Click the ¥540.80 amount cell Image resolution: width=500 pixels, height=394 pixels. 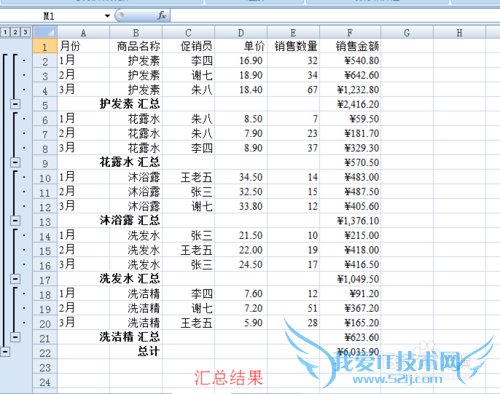point(350,61)
